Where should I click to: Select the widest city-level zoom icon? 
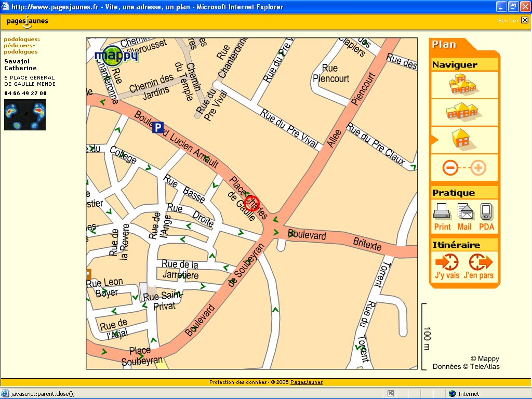click(x=463, y=85)
